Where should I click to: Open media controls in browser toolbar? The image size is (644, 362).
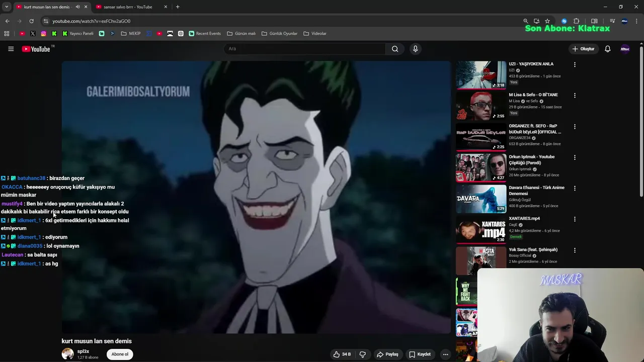pyautogui.click(x=612, y=21)
